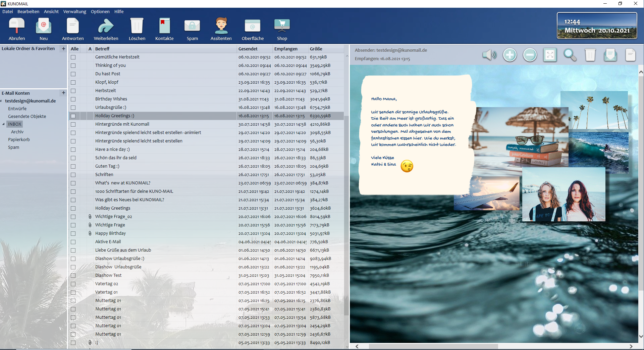
Task: Forward message using Weiterleiten icon
Action: click(x=106, y=26)
